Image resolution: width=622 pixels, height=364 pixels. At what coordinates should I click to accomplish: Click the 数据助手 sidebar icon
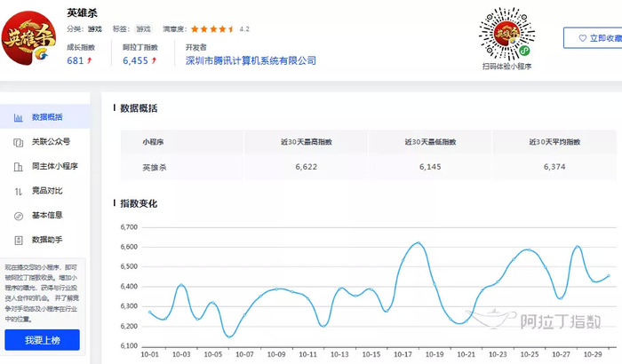click(x=19, y=241)
